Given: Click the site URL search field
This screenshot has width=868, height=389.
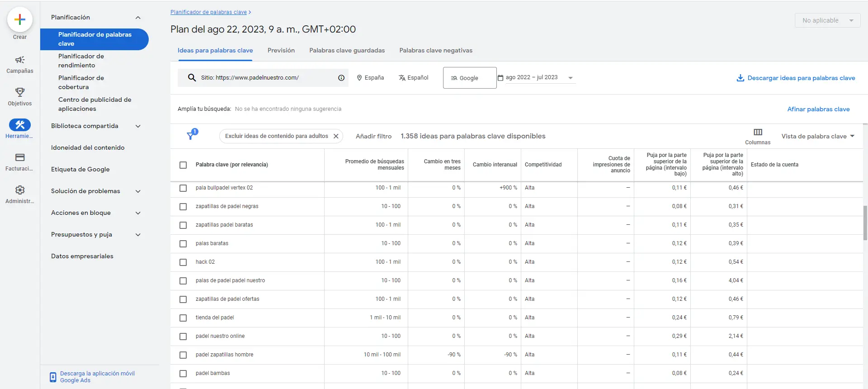Looking at the screenshot, I should point(267,78).
